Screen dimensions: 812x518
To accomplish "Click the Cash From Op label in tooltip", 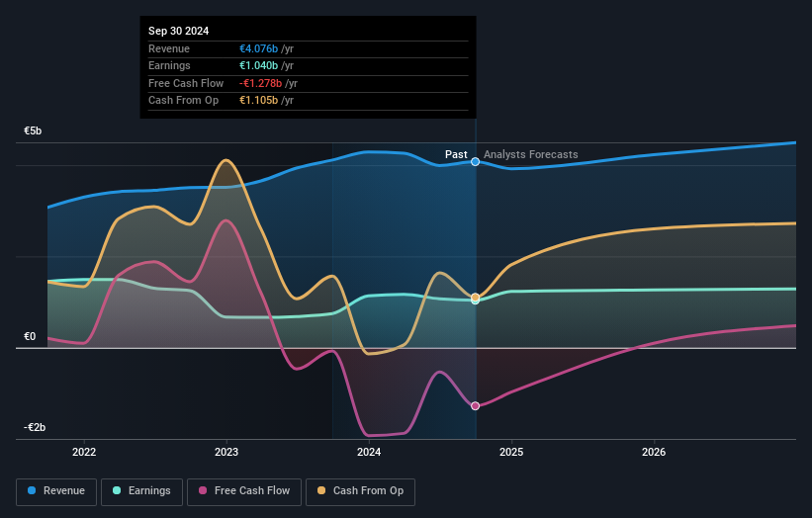I will click(183, 101).
